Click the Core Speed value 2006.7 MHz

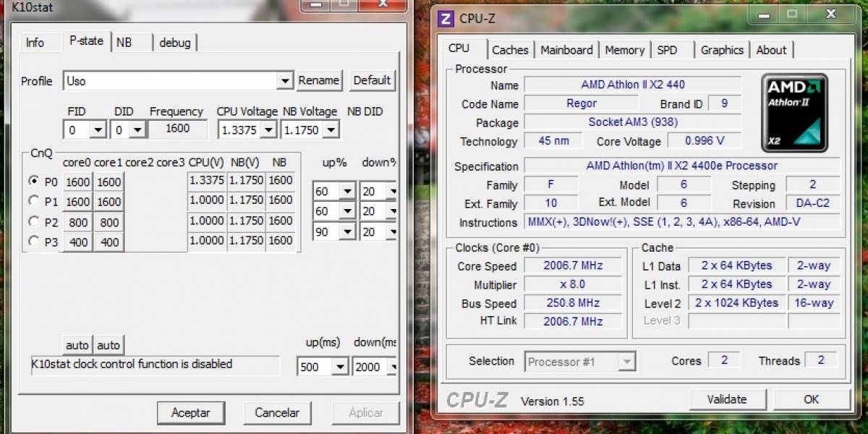pos(574,265)
